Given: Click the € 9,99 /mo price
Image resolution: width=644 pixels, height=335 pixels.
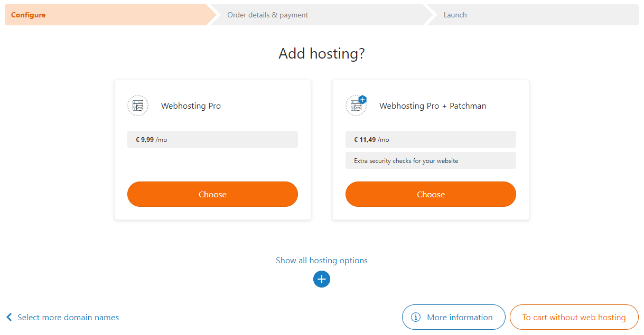Looking at the screenshot, I should (212, 139).
